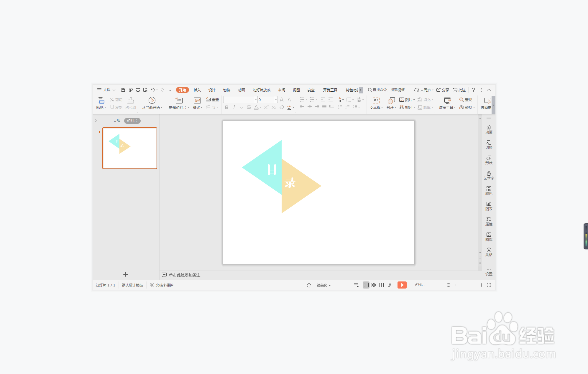Click the WordArt (艺术字) sidebar icon
This screenshot has height=374, width=588.
tap(489, 175)
